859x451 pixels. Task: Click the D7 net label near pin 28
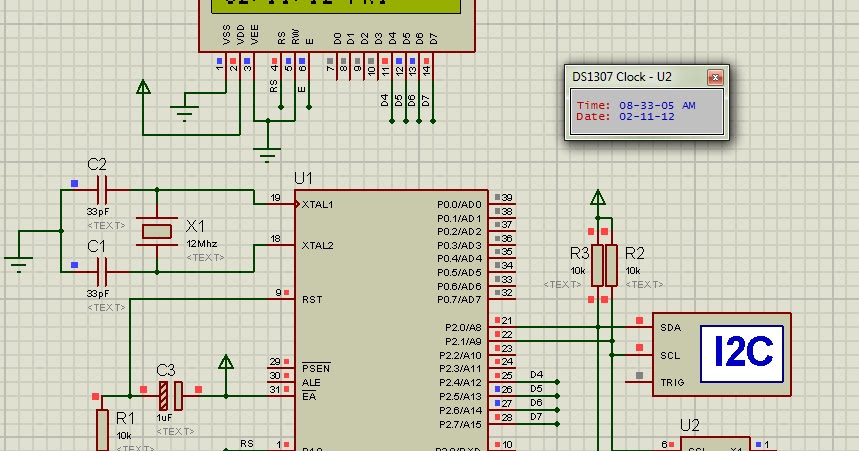(536, 416)
